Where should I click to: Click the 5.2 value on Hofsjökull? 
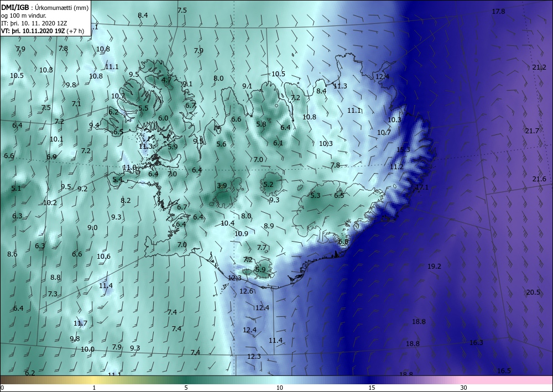pyautogui.click(x=268, y=184)
